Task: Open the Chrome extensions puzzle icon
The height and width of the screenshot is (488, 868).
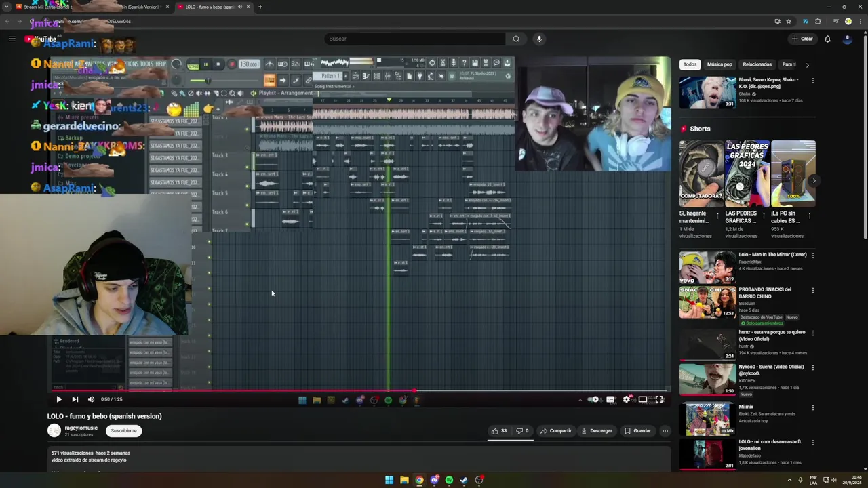Action: click(818, 21)
